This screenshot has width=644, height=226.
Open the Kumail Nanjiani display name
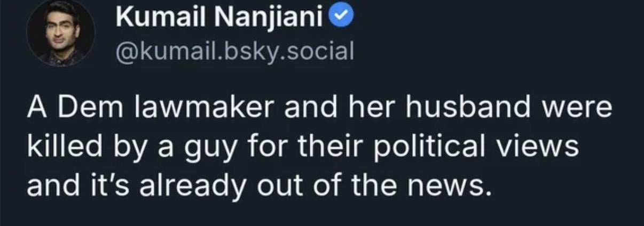(220, 21)
